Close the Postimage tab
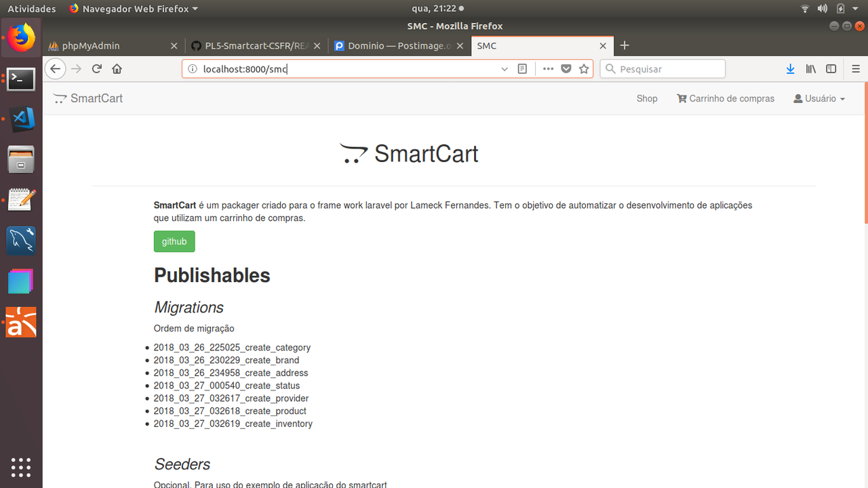 click(x=460, y=46)
